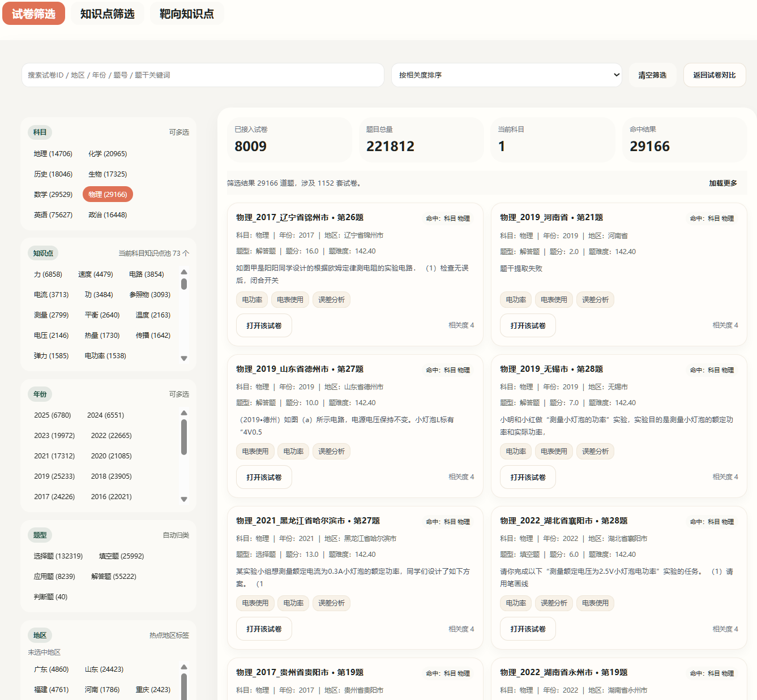The width and height of the screenshot is (757, 700).
Task: Toggle the 政治 (16448) subject filter
Action: pos(108,215)
